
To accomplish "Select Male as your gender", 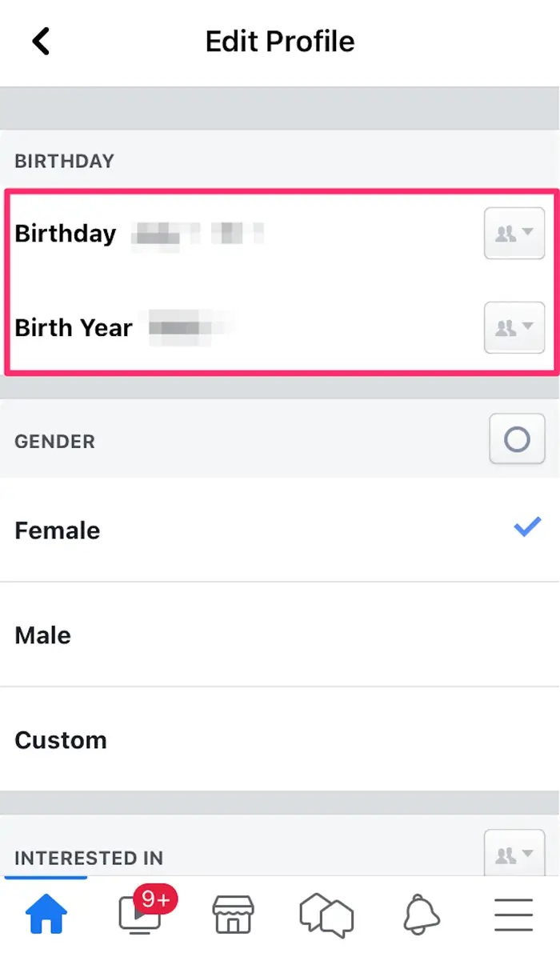I will tap(42, 635).
